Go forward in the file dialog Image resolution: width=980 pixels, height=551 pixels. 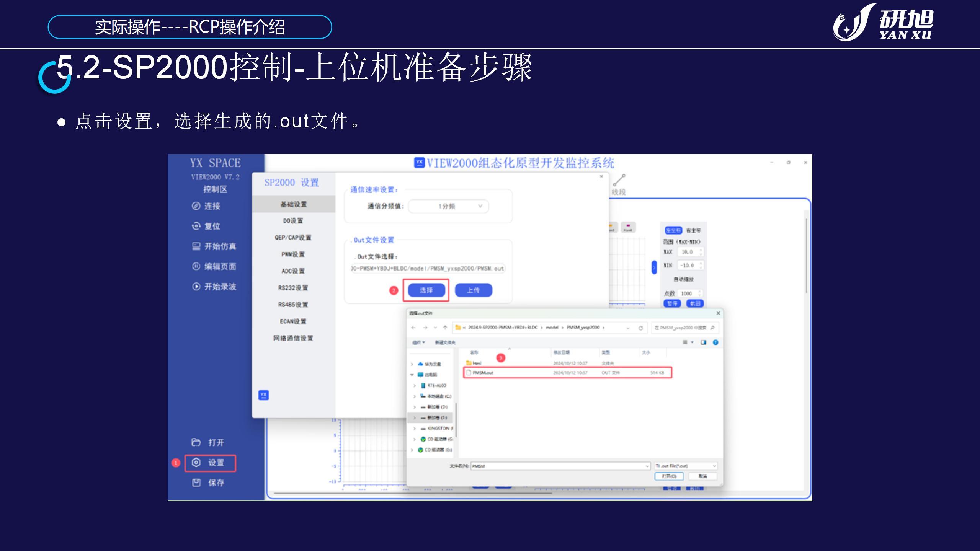[x=425, y=328]
